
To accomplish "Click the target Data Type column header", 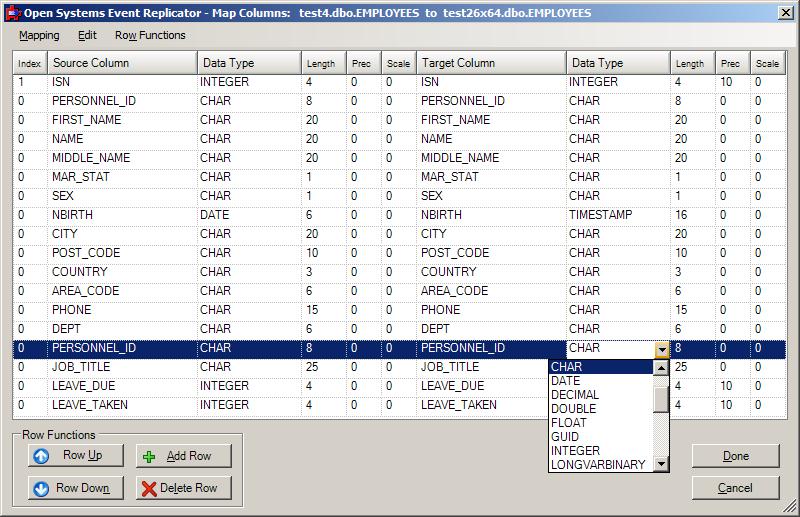I will pyautogui.click(x=618, y=63).
